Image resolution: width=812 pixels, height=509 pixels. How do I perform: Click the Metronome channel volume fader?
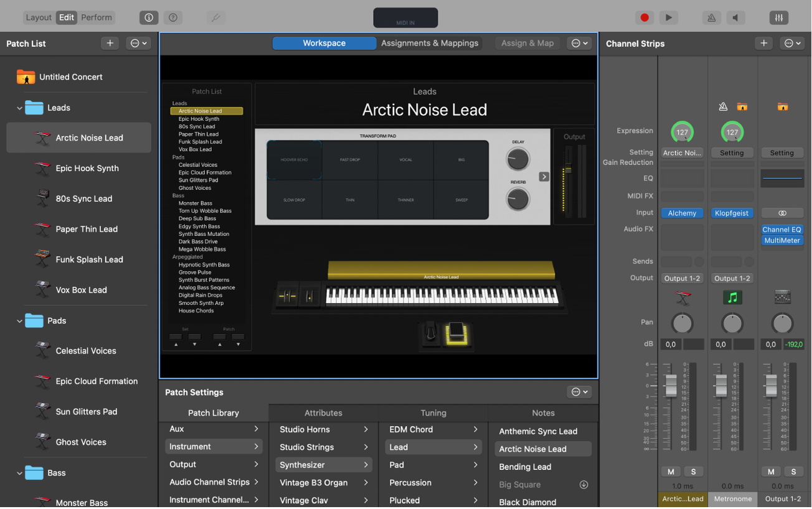[x=720, y=386]
